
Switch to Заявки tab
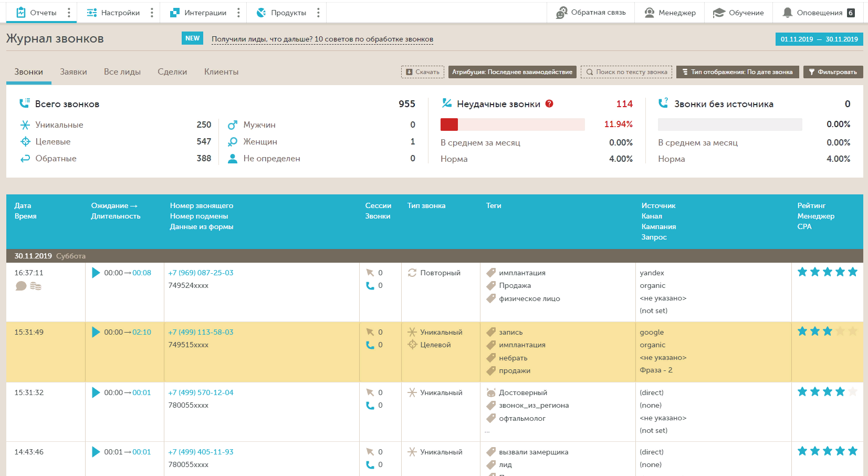tap(74, 72)
